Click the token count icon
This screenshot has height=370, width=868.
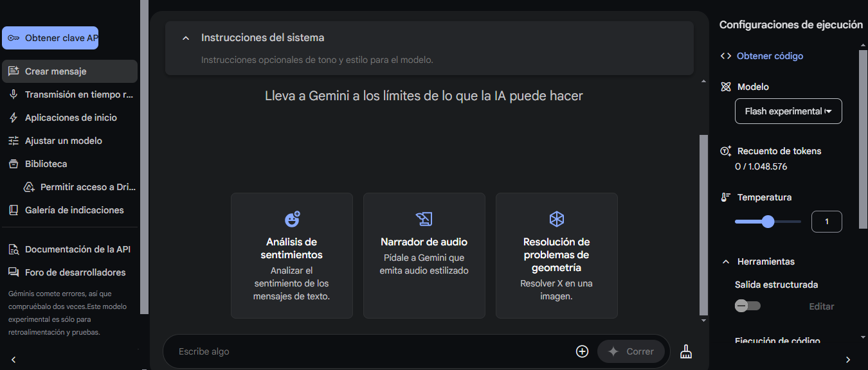click(726, 151)
